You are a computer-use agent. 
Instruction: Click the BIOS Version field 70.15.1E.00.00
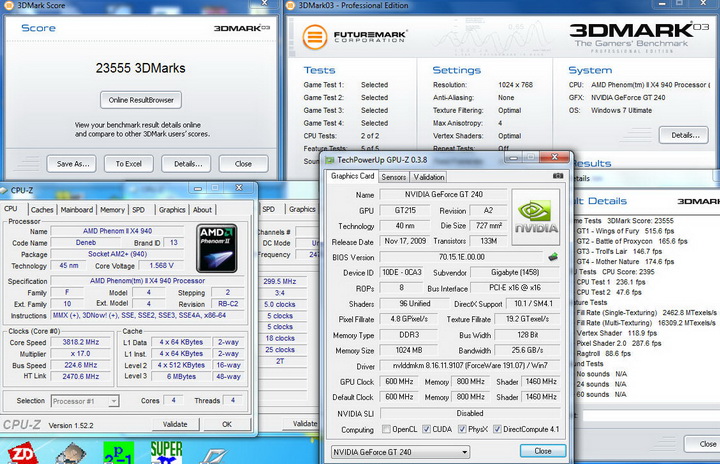(x=462, y=257)
